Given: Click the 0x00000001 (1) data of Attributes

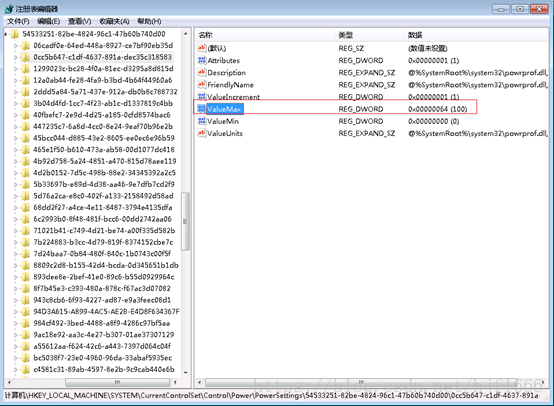Looking at the screenshot, I should (434, 60).
